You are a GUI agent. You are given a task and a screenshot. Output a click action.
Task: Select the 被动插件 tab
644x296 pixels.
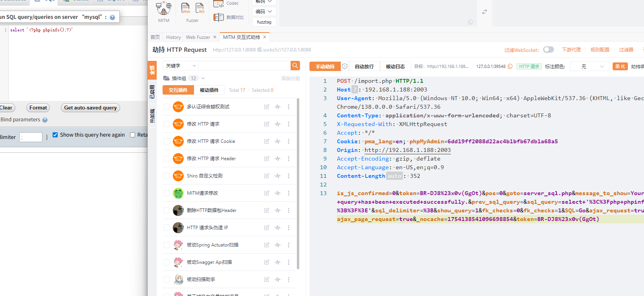(x=209, y=90)
